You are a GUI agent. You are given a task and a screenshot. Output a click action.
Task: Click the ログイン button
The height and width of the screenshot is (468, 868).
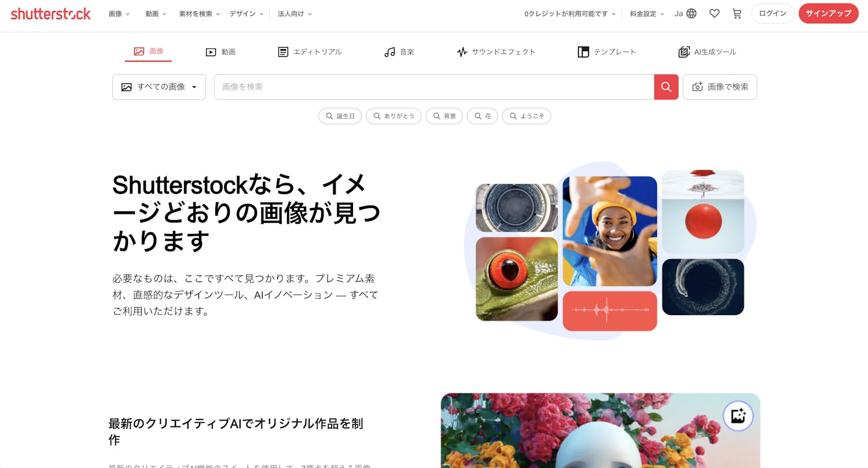pos(773,13)
